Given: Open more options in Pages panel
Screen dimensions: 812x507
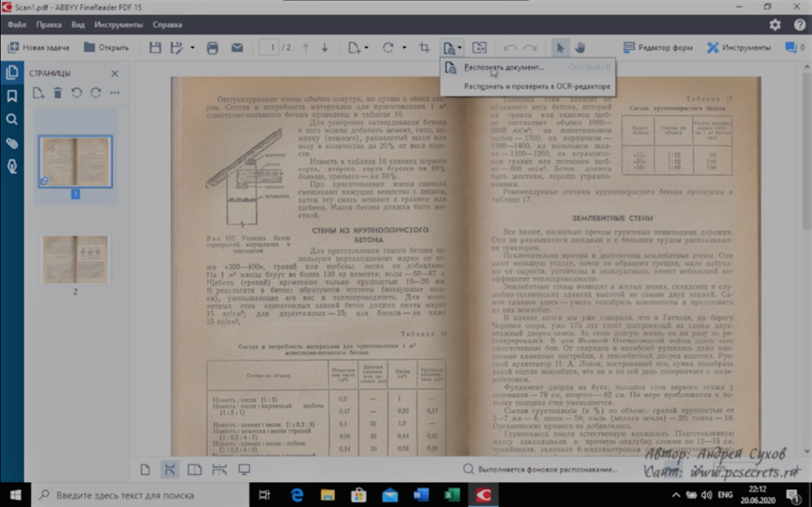Looking at the screenshot, I should [114, 93].
